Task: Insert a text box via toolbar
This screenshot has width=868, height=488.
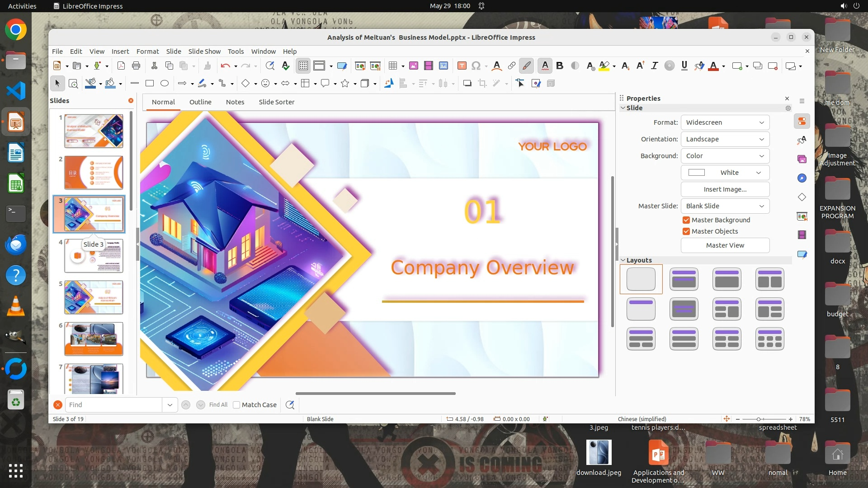Action: (462, 66)
